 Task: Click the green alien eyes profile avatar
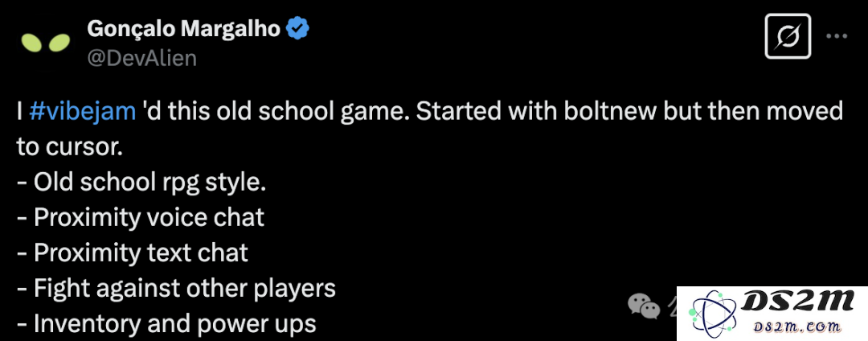click(45, 43)
